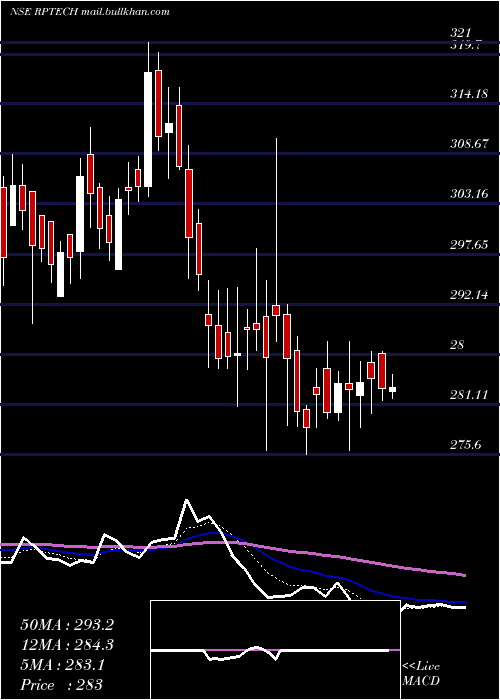Click the 5MA : 283.1 readout

63,665
